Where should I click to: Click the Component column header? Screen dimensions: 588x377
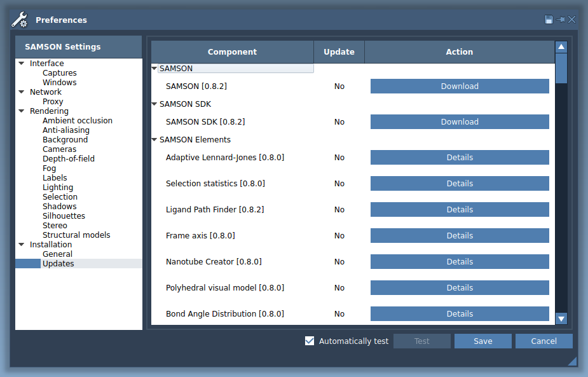coord(232,52)
